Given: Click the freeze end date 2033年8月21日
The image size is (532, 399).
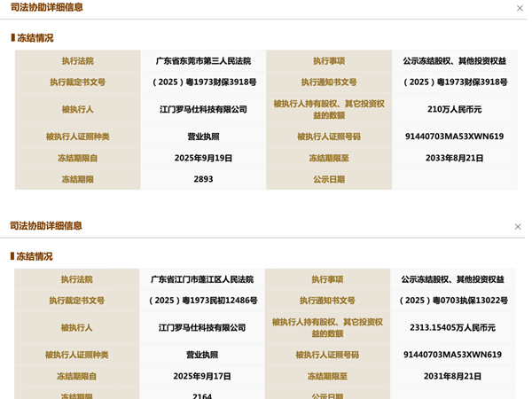Looking at the screenshot, I should (454, 158).
